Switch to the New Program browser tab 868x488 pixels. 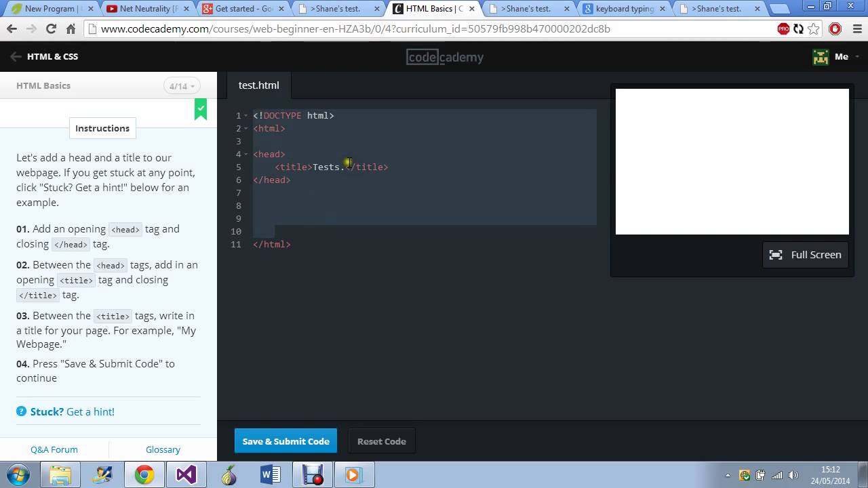coord(53,9)
